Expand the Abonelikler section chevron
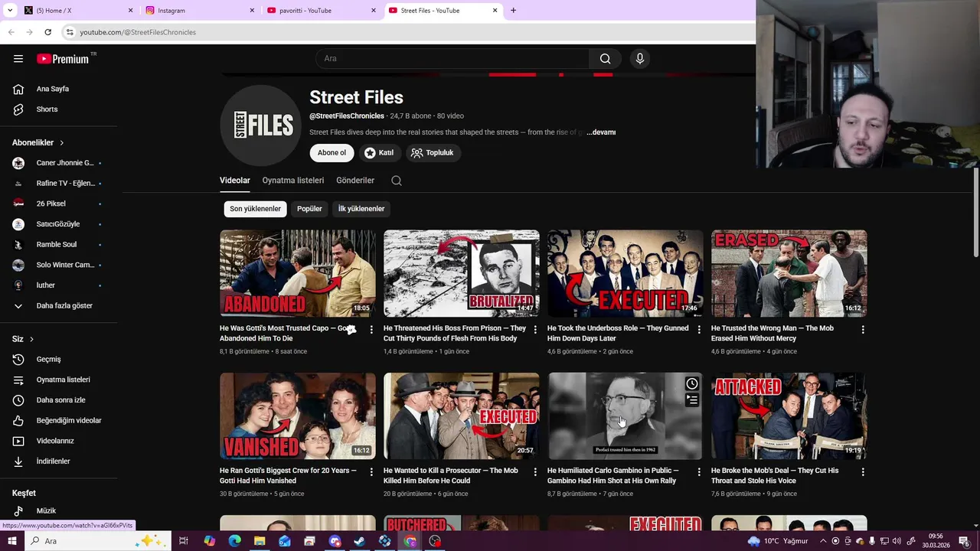This screenshot has height=551, width=980. click(62, 143)
